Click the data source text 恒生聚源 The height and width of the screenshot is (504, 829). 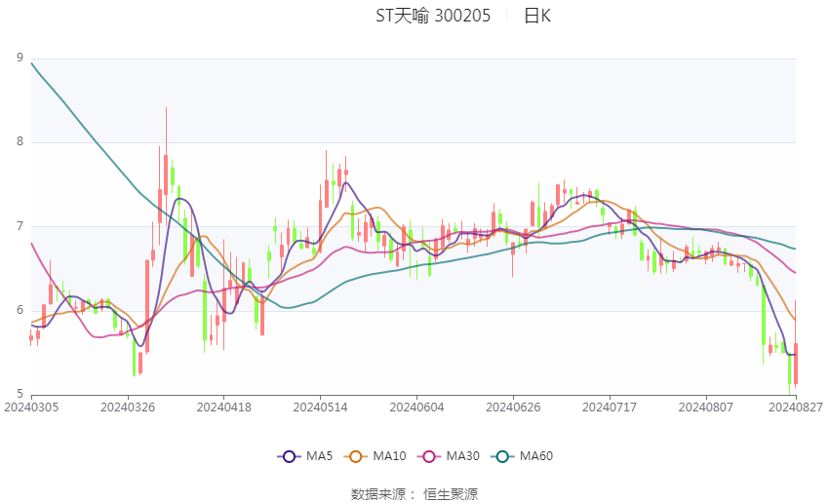[x=451, y=494]
